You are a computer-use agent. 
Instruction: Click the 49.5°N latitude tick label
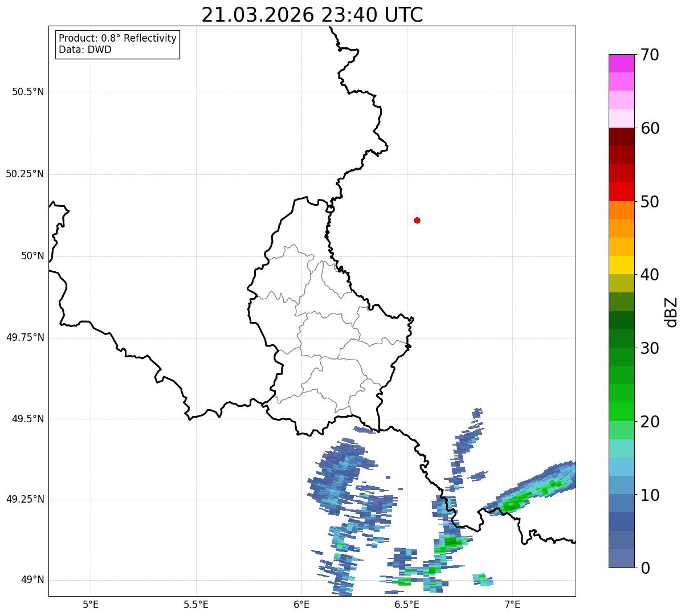coord(28,419)
